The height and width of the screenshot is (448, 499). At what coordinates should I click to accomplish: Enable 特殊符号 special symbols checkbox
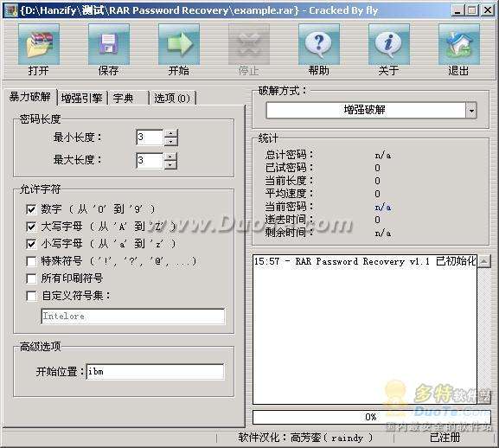(31, 261)
